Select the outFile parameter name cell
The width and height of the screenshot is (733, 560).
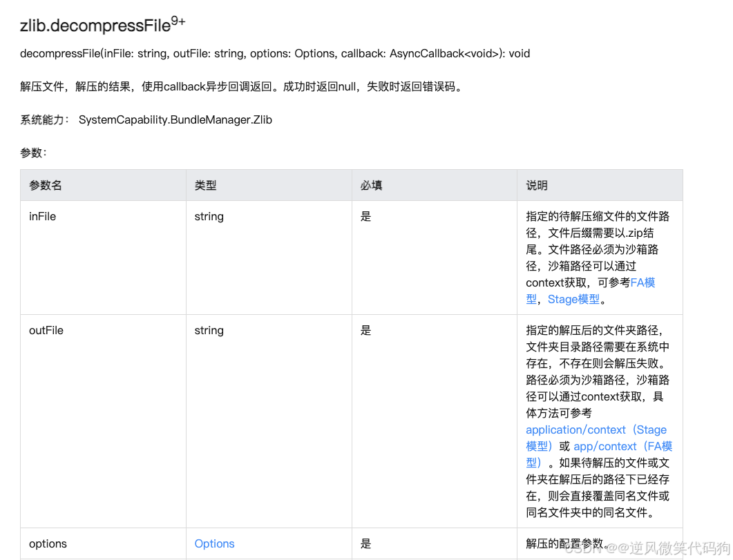(46, 330)
